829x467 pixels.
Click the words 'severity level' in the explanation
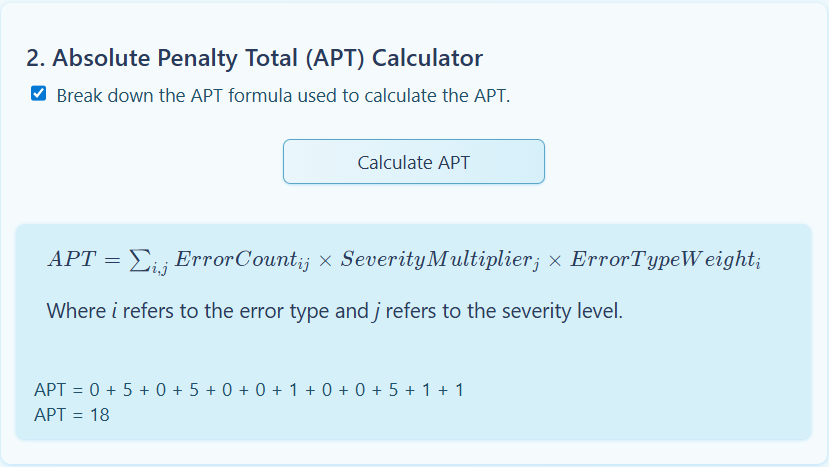point(563,311)
